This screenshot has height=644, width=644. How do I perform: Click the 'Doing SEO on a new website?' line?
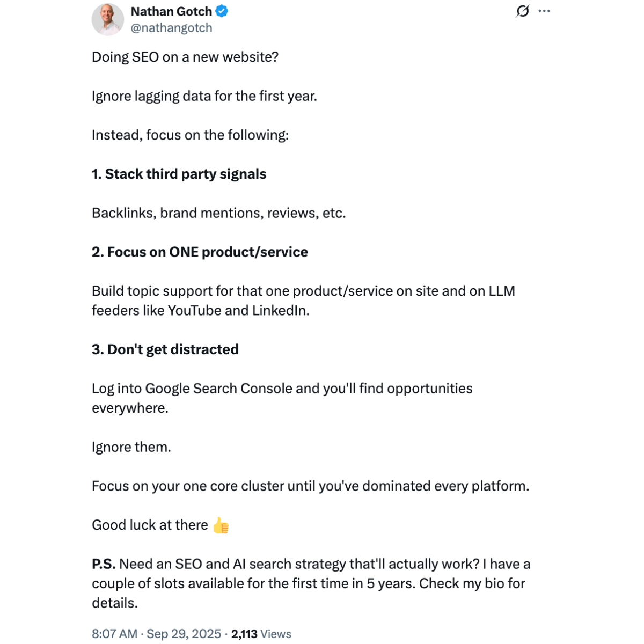[x=185, y=56]
